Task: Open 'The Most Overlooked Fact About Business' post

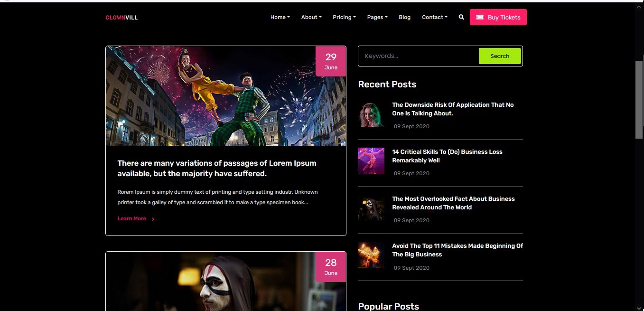Action: point(453,203)
